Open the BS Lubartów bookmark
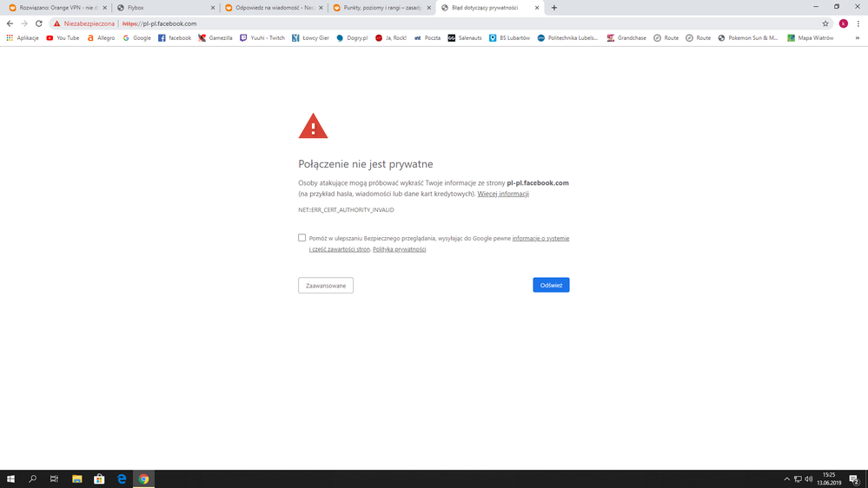Image resolution: width=868 pixels, height=488 pixels. 510,38
